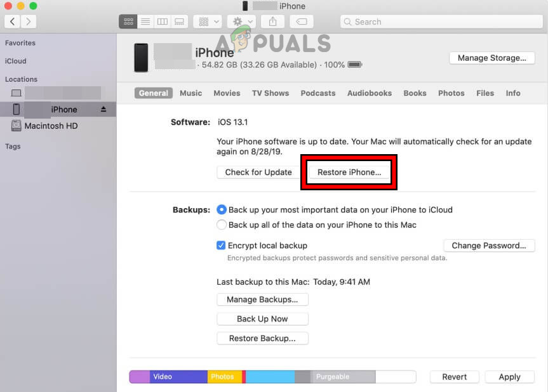
Task: Click the Share icon in the toolbar
Action: coord(272,21)
